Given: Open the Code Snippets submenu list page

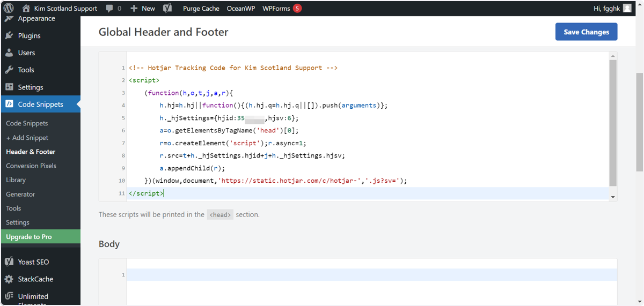Looking at the screenshot, I should point(27,123).
